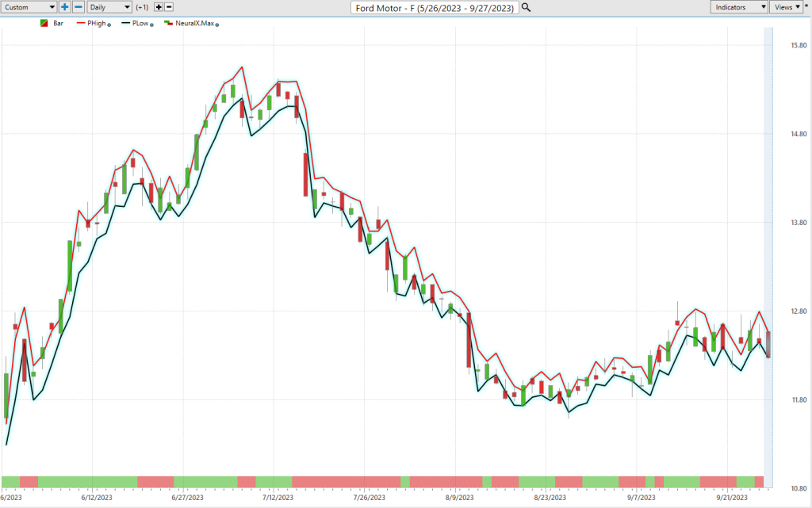Click the dot next to PHigh

coord(109,25)
